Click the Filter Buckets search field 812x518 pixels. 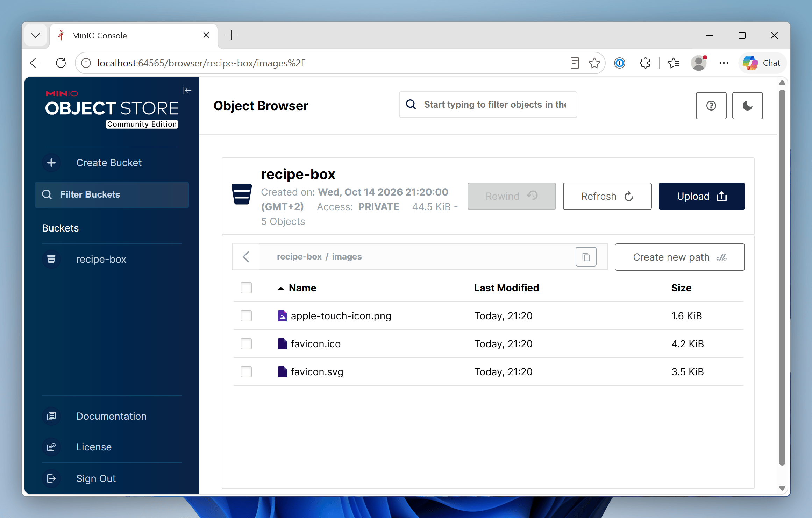coord(112,194)
